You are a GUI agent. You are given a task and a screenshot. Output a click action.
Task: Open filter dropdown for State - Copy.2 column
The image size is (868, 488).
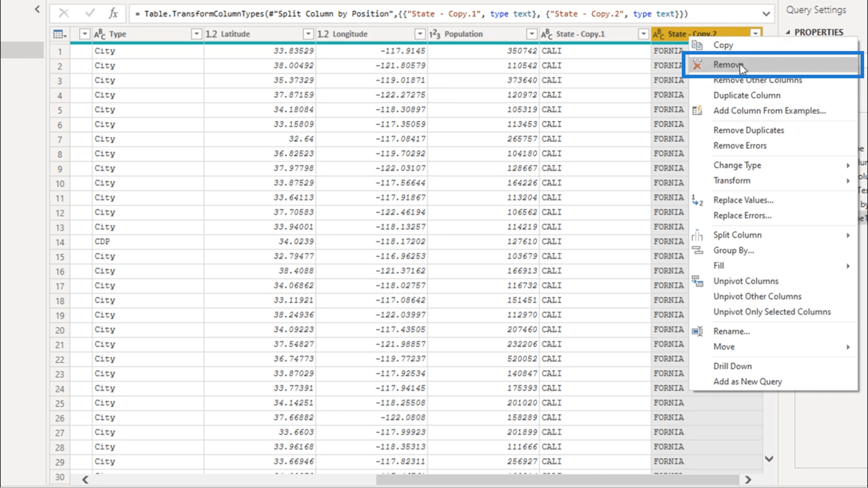(755, 34)
